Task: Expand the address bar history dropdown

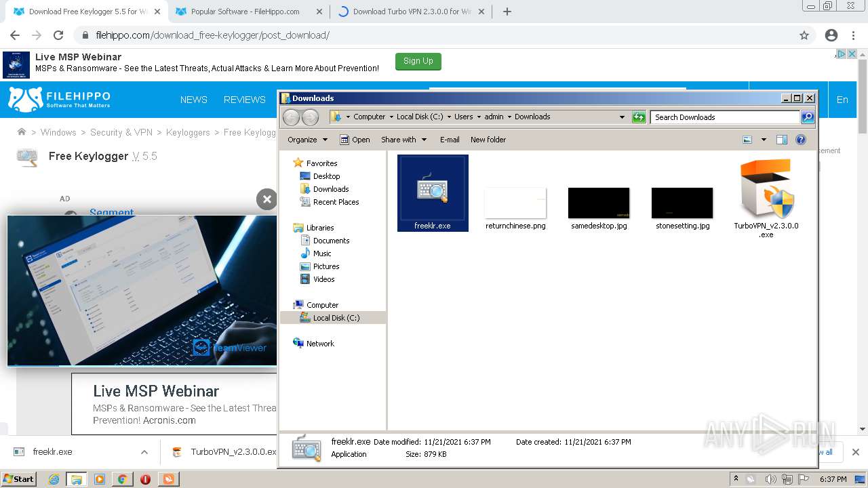Action: [622, 117]
